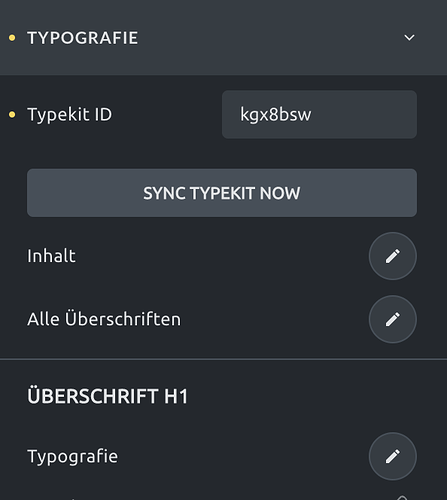The image size is (447, 500).
Task: Toggle the TYPOGRAFIE section header
Action: (223, 38)
